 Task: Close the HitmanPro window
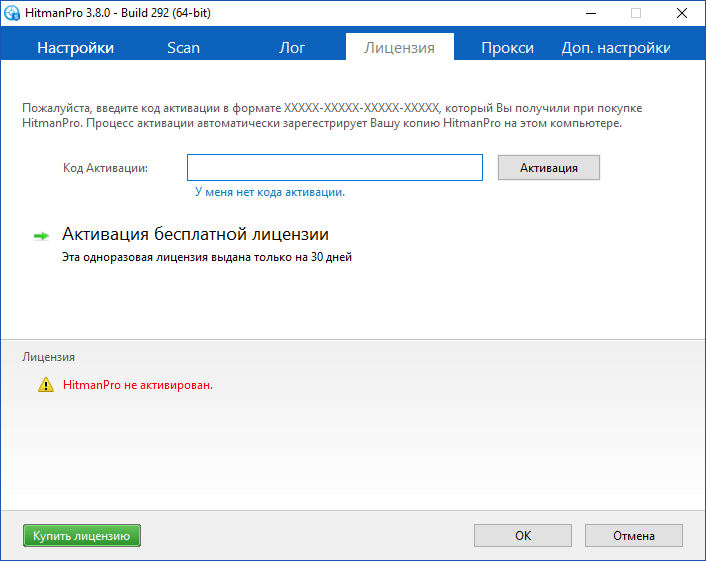pyautogui.click(x=682, y=13)
